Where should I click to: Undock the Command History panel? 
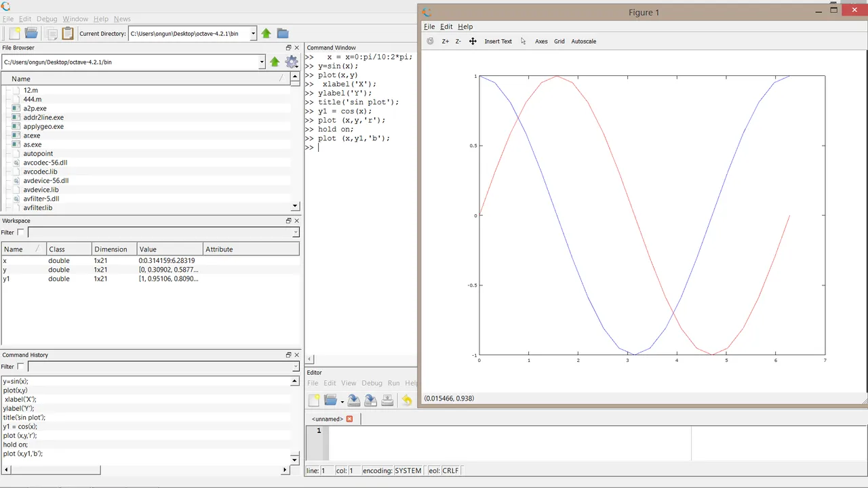point(288,355)
